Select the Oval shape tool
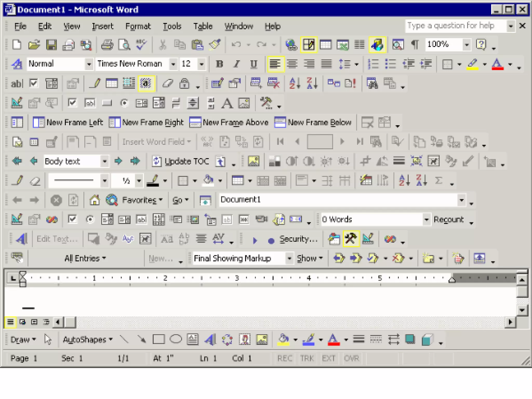Viewport: 532px width, 399px height. coord(176,339)
